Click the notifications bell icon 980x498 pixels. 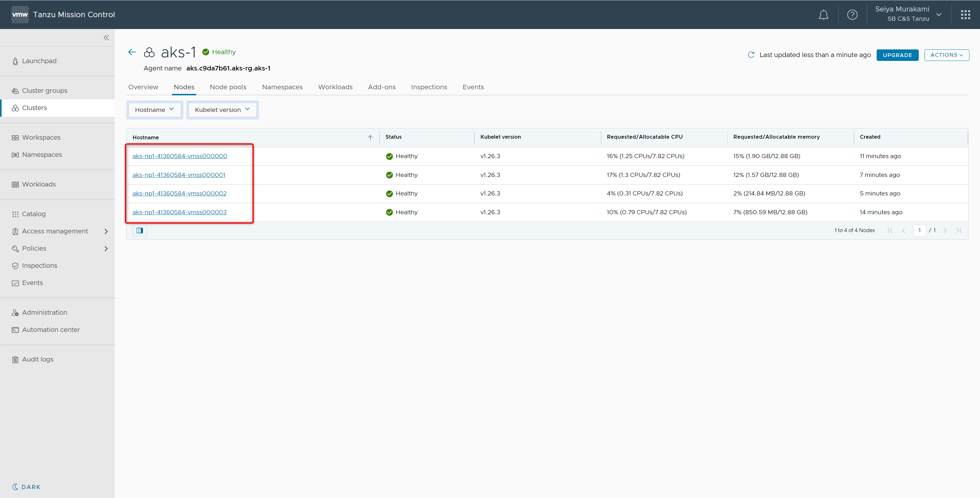pos(823,15)
